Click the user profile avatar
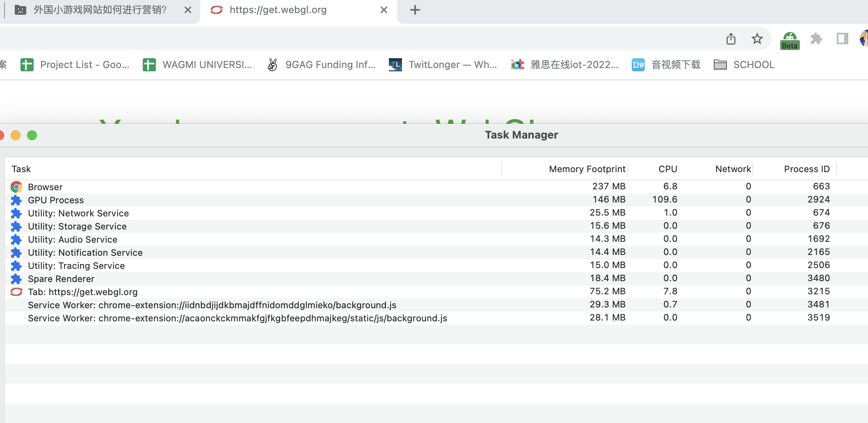868x423 pixels. tap(864, 39)
